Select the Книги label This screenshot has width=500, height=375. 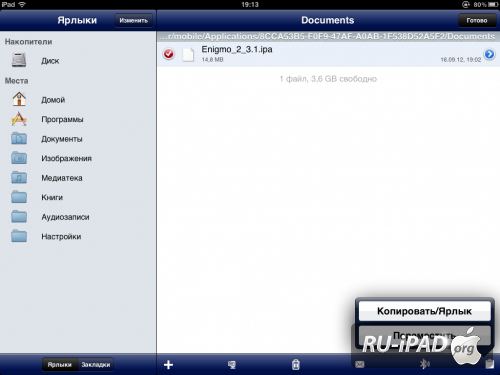coord(52,197)
